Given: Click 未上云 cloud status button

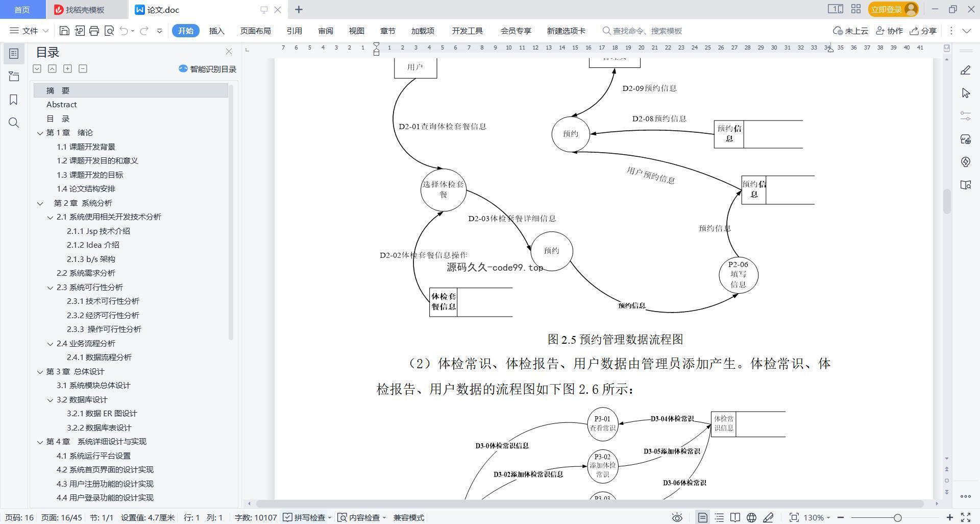Looking at the screenshot, I should [x=850, y=31].
